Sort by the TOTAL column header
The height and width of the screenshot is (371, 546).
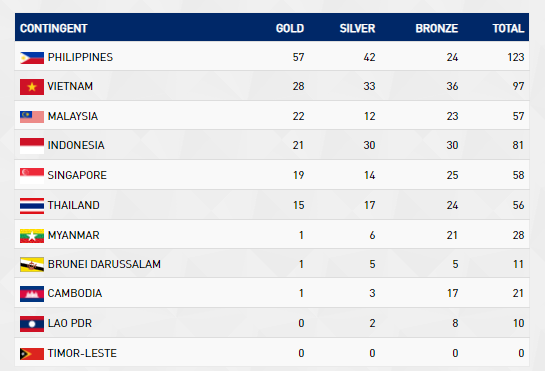point(508,28)
